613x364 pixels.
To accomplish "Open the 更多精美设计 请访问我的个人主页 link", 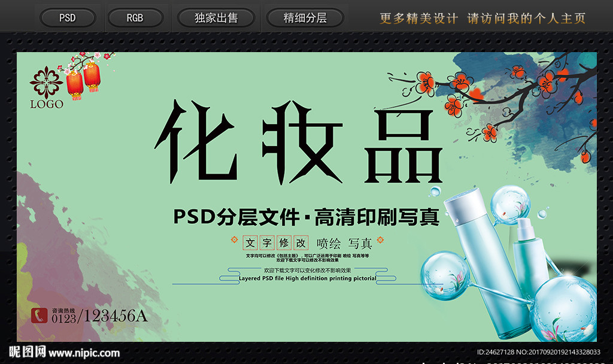I will point(482,19).
